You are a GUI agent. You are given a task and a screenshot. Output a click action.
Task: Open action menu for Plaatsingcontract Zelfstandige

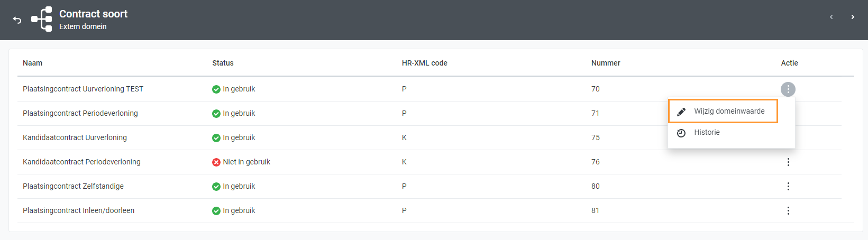788,187
